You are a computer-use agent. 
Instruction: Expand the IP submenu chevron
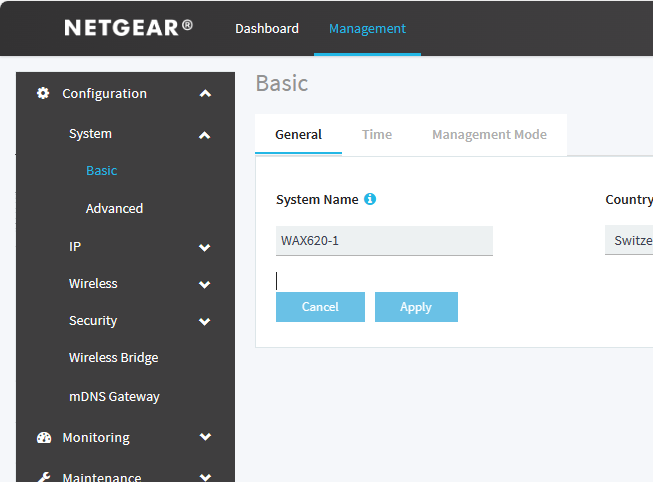coord(205,247)
